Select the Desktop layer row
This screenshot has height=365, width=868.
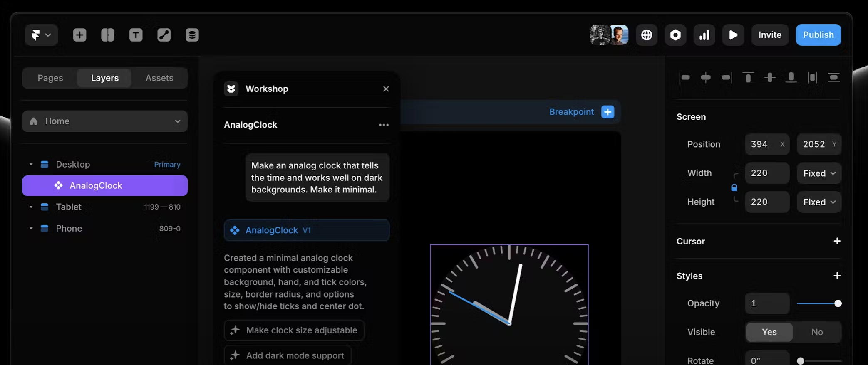[105, 165]
